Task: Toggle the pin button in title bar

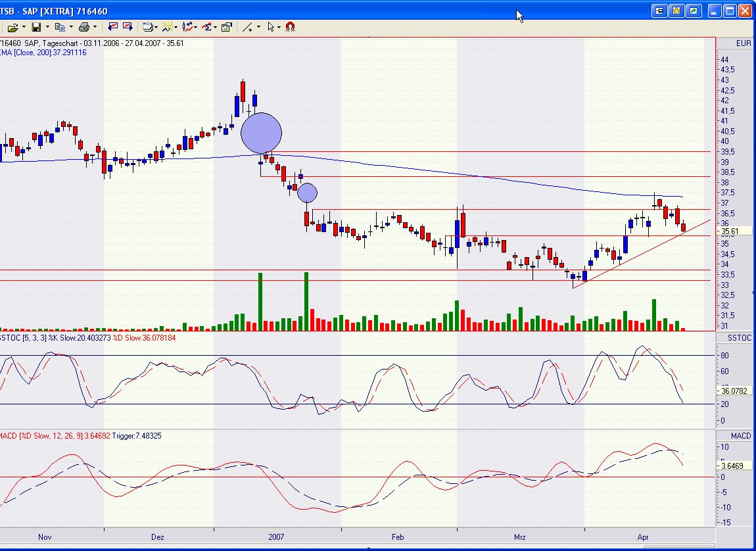Action: (x=659, y=11)
